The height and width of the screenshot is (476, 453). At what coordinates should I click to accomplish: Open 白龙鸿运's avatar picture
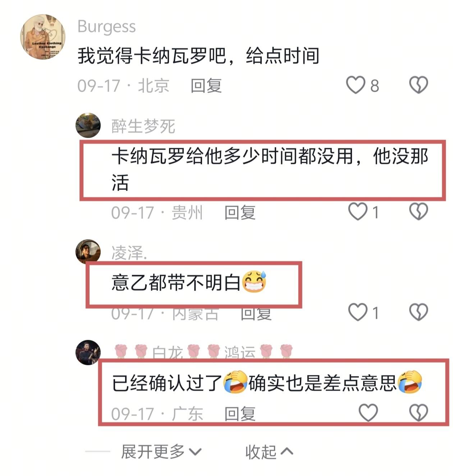click(x=88, y=352)
